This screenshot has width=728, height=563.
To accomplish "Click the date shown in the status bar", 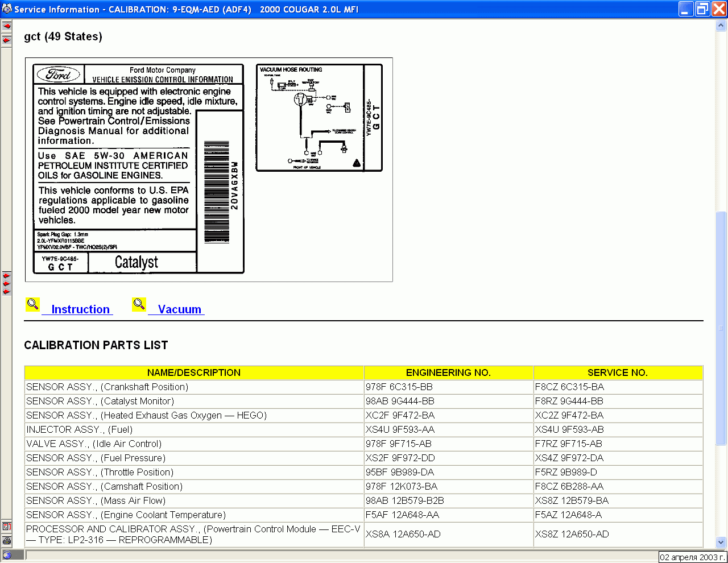I will tap(693, 557).
